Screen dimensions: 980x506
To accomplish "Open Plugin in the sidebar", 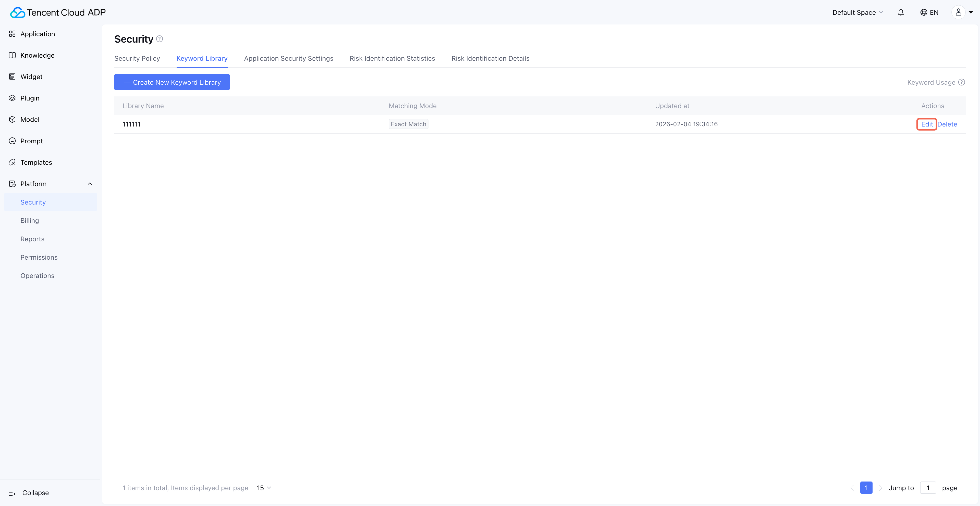I will pos(30,98).
